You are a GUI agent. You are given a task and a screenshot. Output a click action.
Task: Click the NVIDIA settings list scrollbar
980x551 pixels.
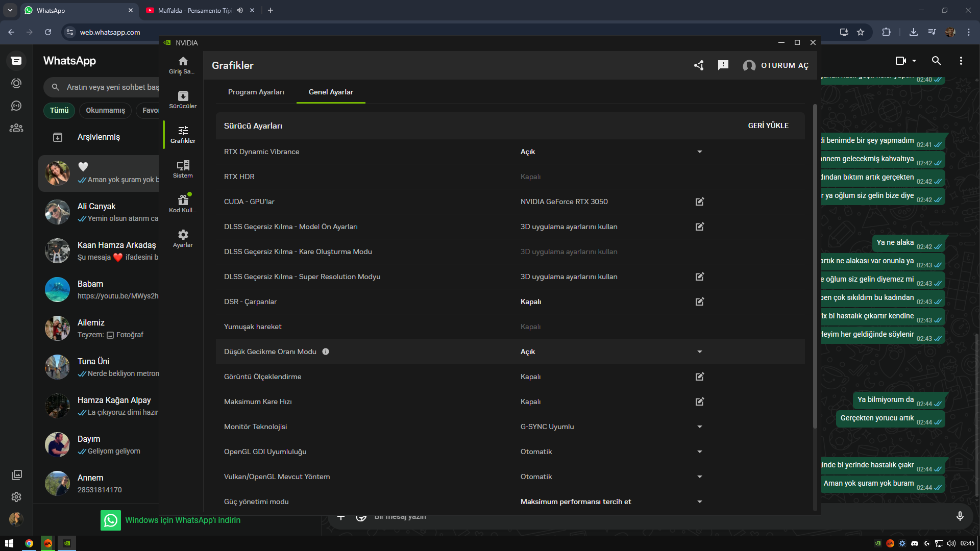[x=815, y=266]
